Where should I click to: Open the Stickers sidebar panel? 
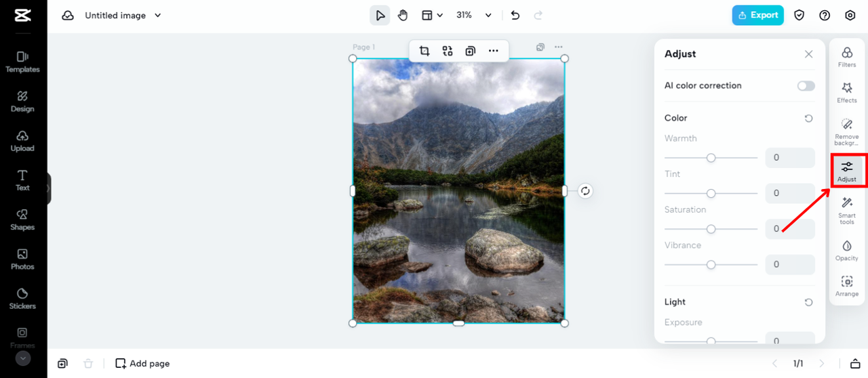22,299
